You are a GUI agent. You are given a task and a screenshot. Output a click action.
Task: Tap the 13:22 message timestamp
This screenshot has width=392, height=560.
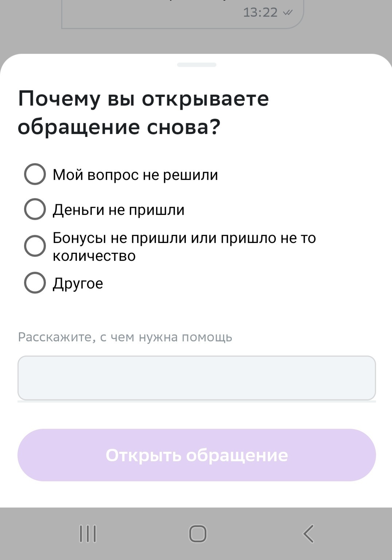[260, 12]
